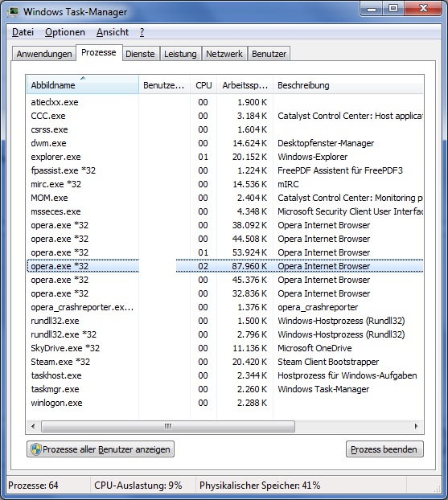Select the opera_crashreporter.ex... process
Screen dimensions: 448x500
pyautogui.click(x=225, y=307)
